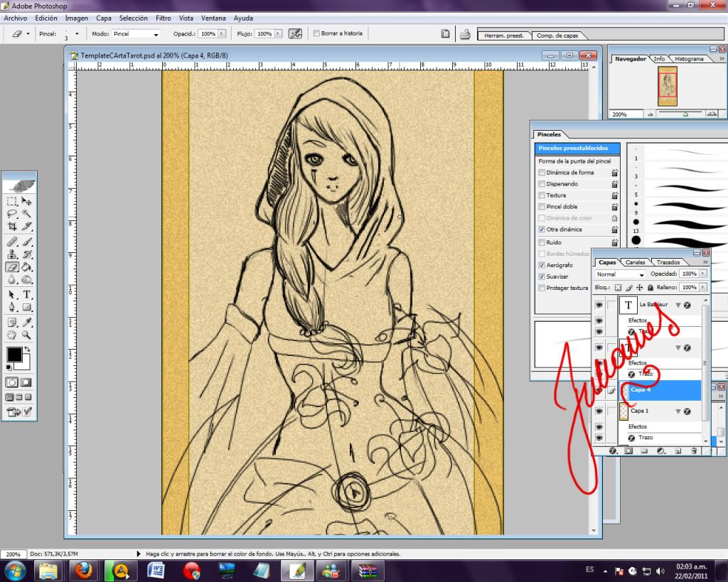
Task: Select the Eyedropper tool
Action: pyautogui.click(x=26, y=322)
